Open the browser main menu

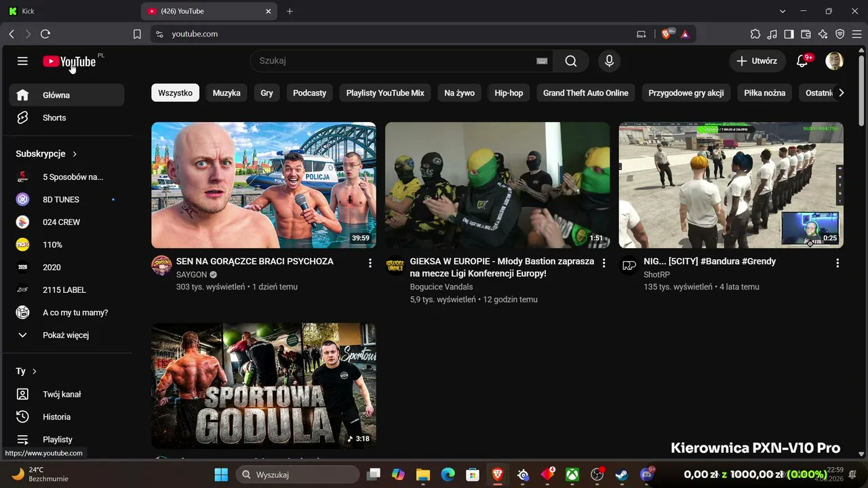pyautogui.click(x=857, y=34)
